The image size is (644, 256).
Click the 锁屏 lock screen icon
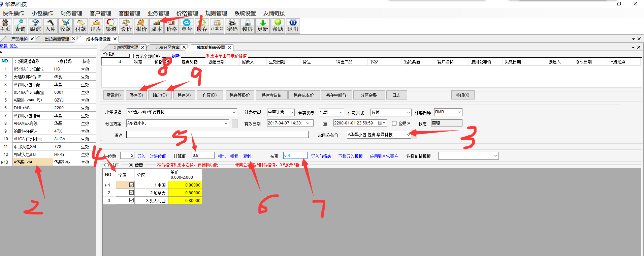pos(247,26)
